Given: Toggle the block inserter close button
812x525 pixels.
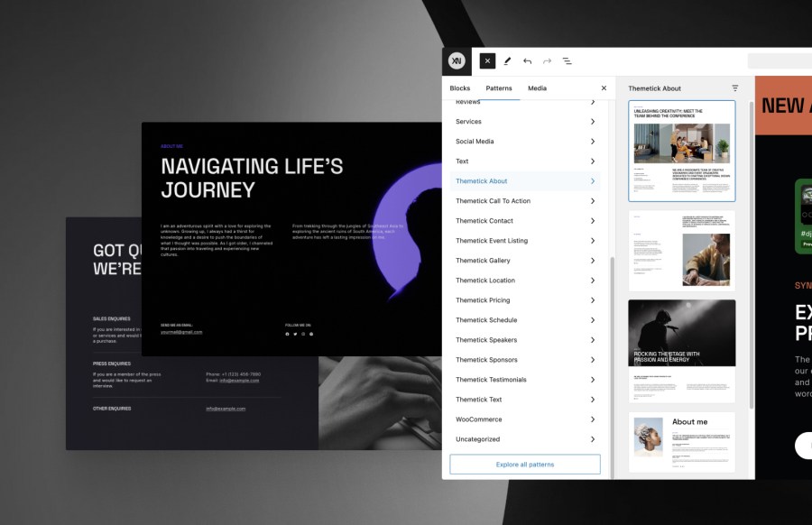Looking at the screenshot, I should click(x=487, y=61).
